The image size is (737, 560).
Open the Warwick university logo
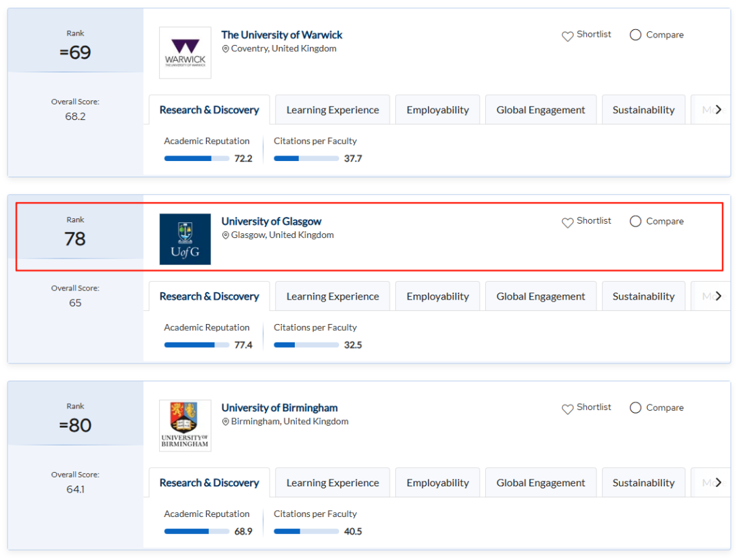[185, 53]
